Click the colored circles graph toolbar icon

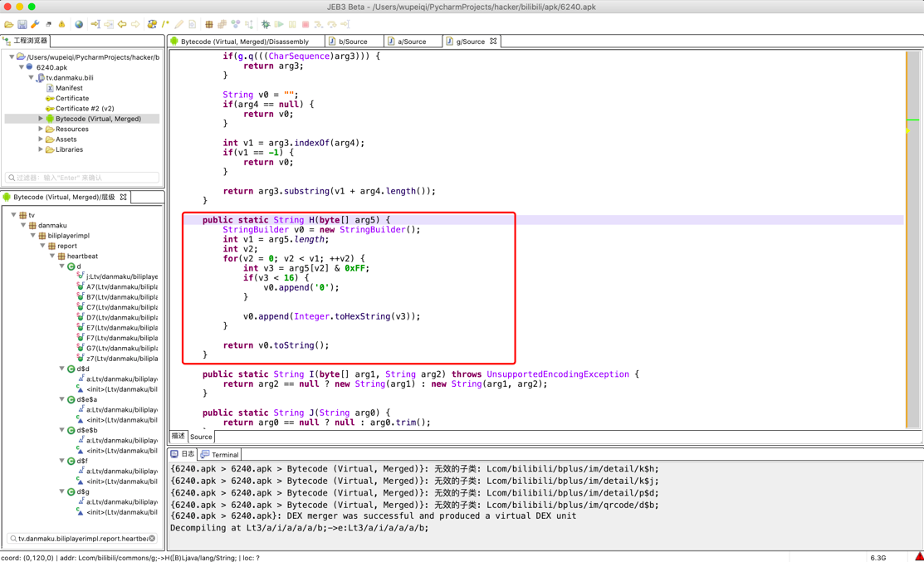236,24
